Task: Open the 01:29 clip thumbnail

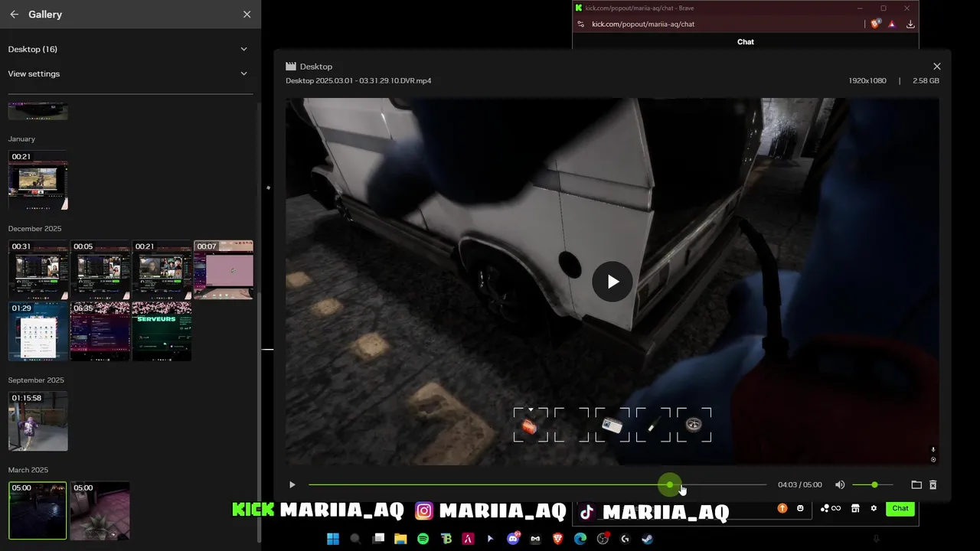Action: 38,331
